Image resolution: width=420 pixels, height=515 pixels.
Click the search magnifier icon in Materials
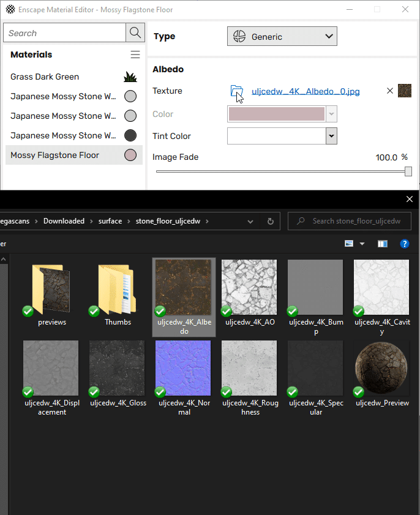(135, 33)
